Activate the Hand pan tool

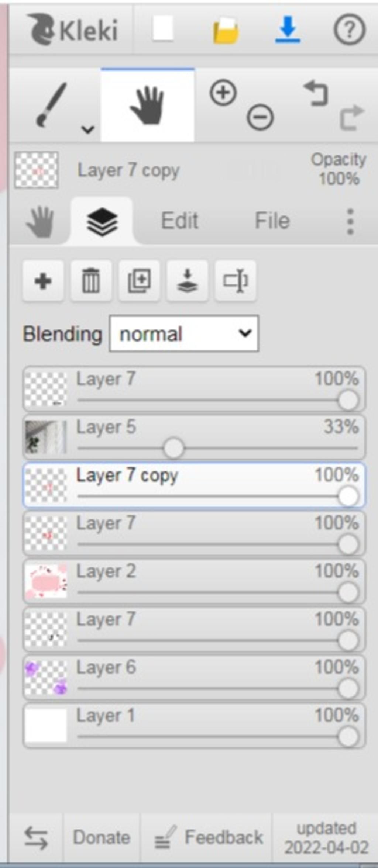[x=148, y=105]
